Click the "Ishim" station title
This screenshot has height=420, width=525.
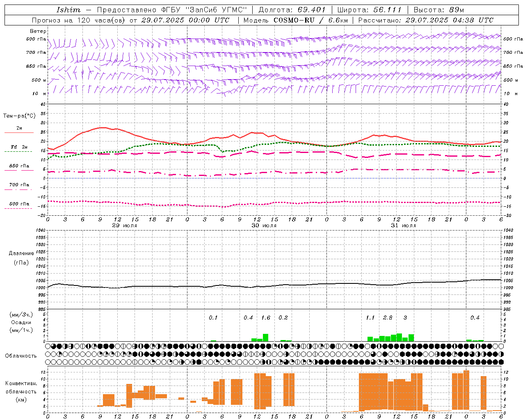coord(68,10)
